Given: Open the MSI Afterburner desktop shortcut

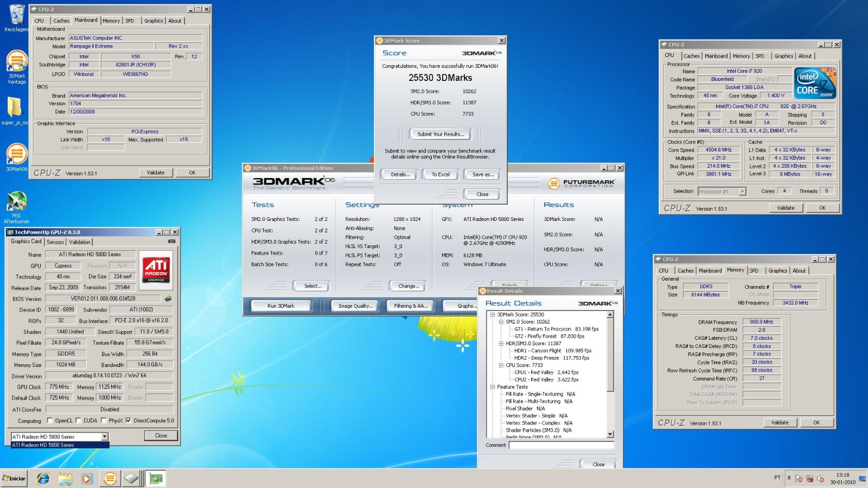Looking at the screenshot, I should (x=16, y=207).
